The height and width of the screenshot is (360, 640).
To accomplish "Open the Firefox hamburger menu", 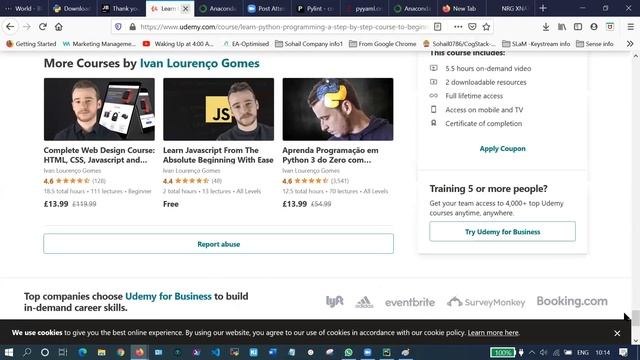I will [x=631, y=27].
